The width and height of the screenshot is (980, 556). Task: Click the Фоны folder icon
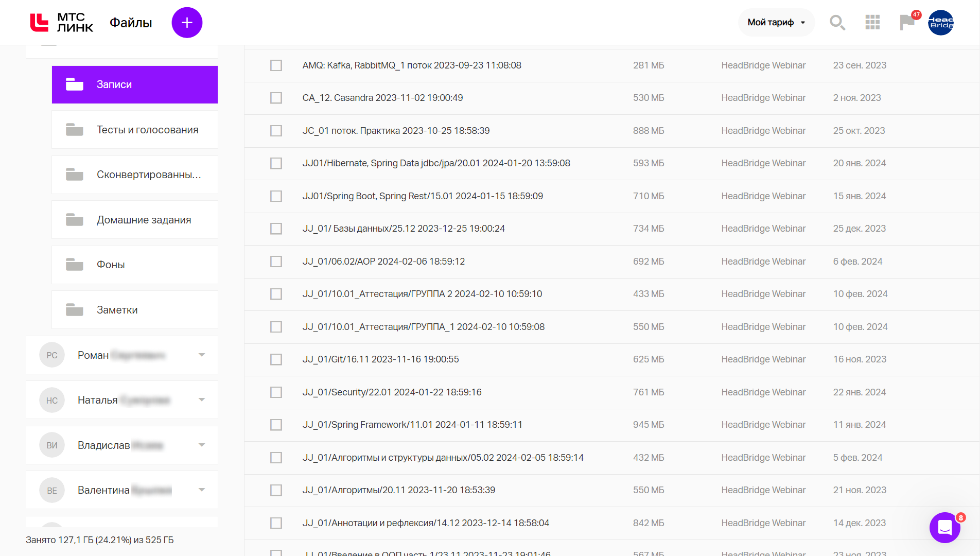[x=75, y=265]
